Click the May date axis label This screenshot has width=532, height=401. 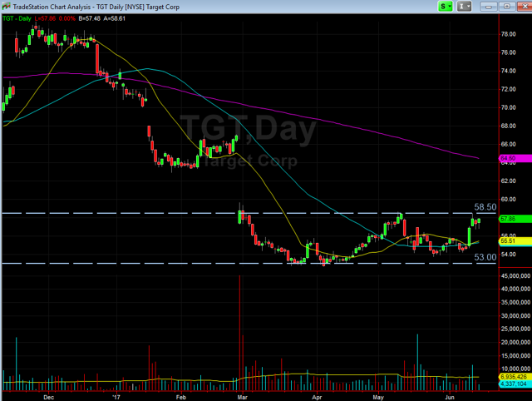378,398
